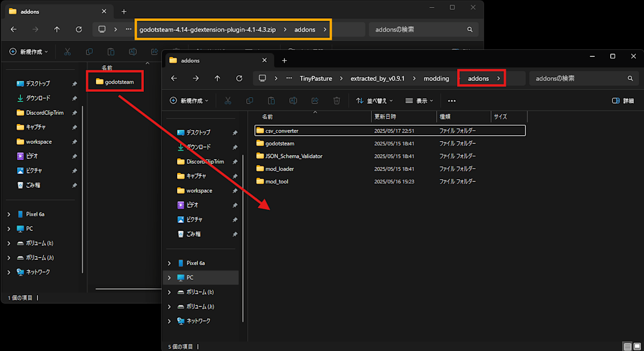Click the PC monitor icon in front address bar
Image resolution: width=644 pixels, height=351 pixels.
(262, 78)
